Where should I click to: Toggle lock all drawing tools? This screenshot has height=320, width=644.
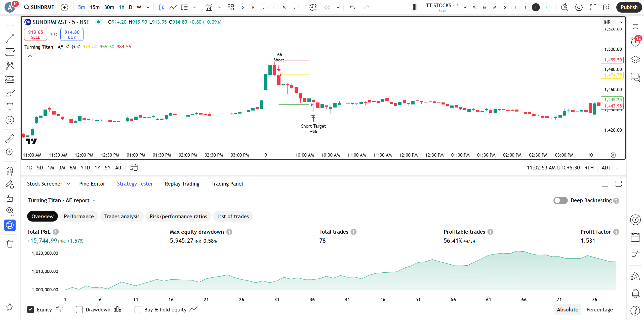[x=10, y=198]
